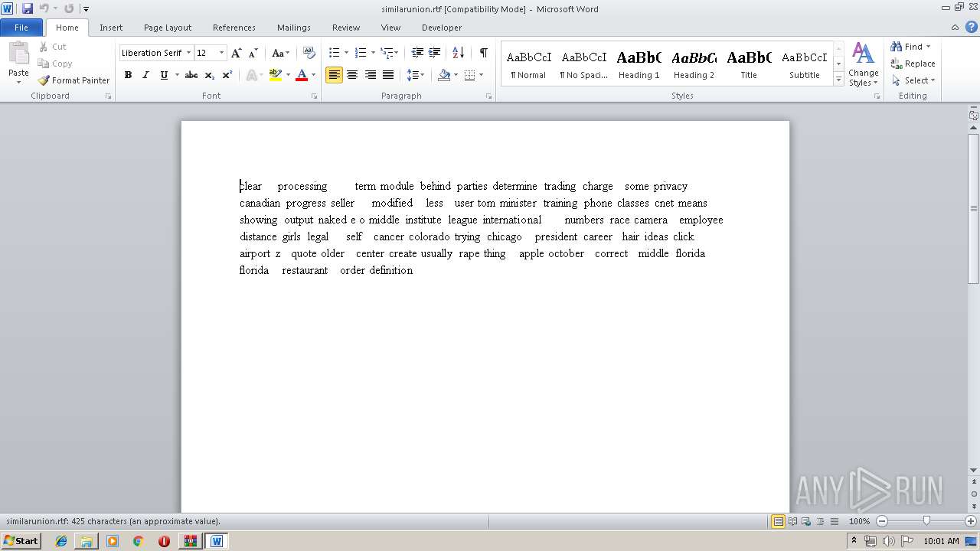The width and height of the screenshot is (980, 551).
Task: Expand the Styles gallery More arrow
Action: click(838, 80)
